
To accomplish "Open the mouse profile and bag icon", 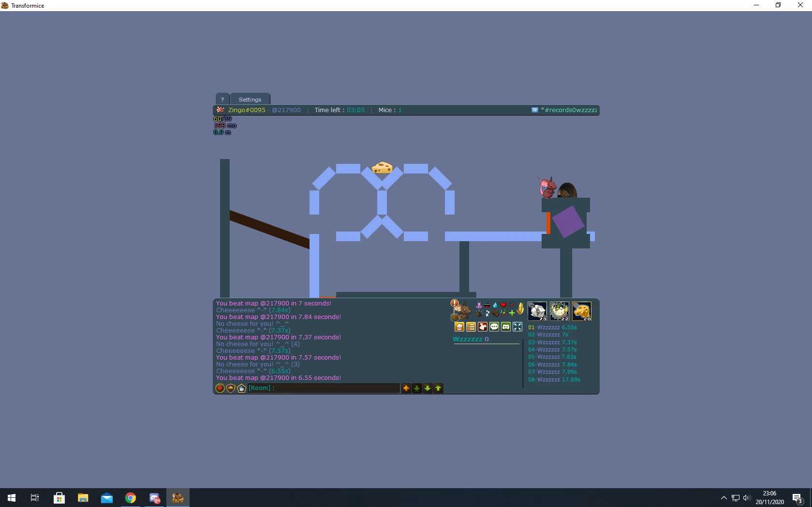I will 462,312.
